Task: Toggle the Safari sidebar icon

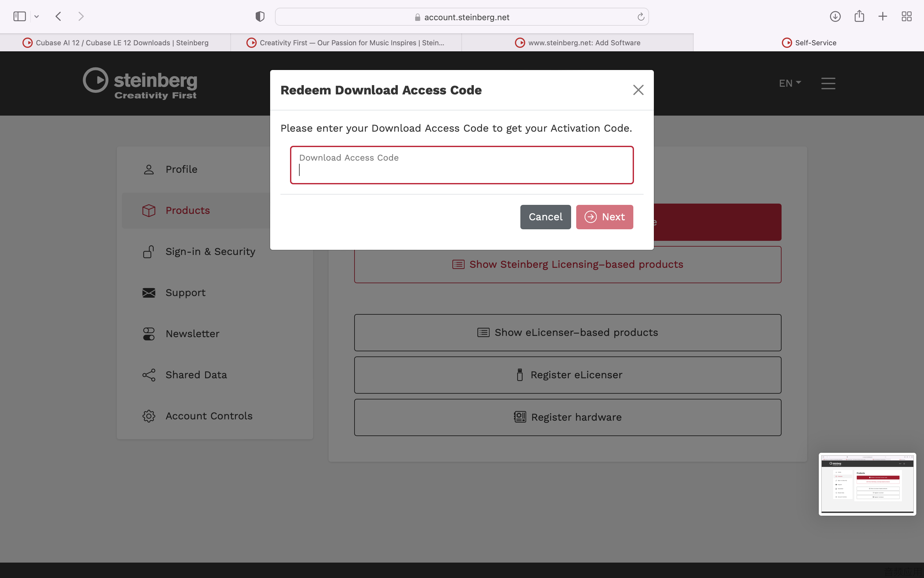Action: click(20, 16)
